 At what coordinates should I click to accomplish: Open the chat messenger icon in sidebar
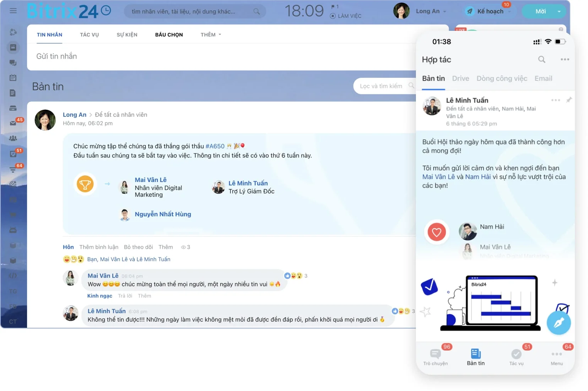tap(13, 62)
